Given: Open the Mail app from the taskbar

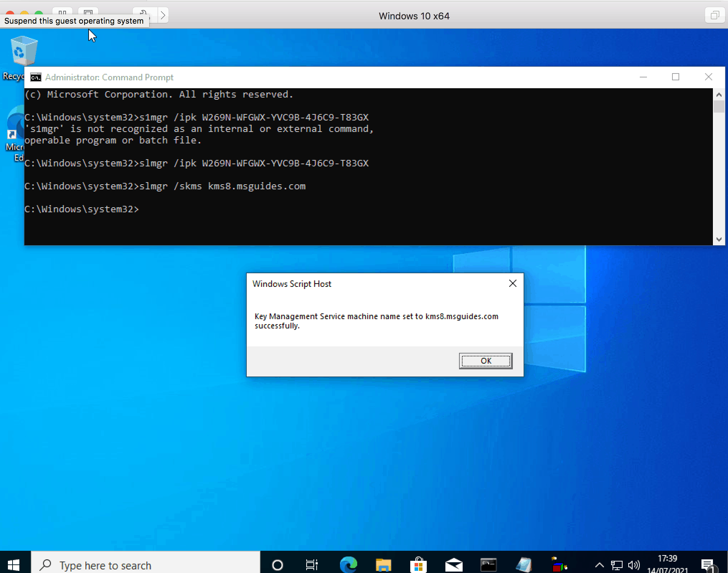Looking at the screenshot, I should [454, 565].
